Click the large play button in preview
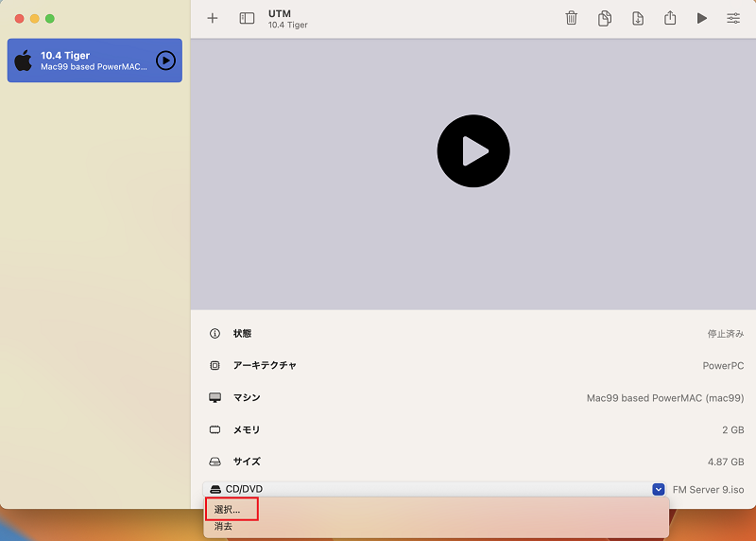Screen dimensions: 756x541 pos(473,151)
